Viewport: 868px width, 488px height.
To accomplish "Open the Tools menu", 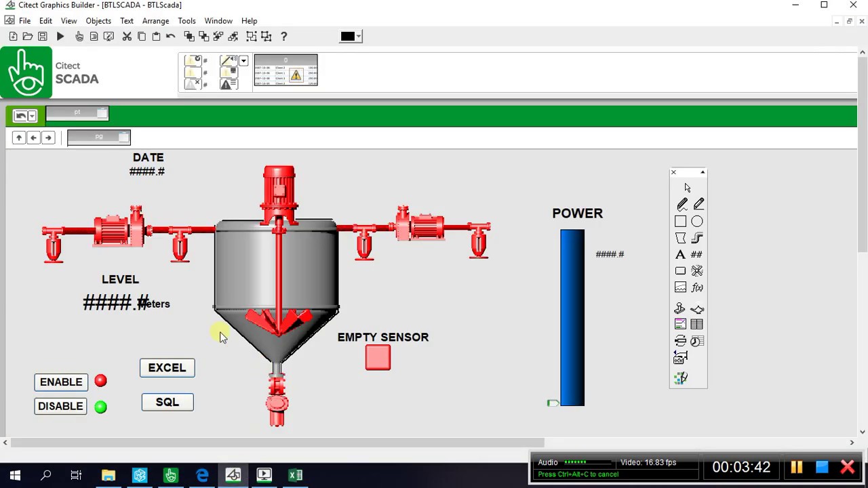I will pyautogui.click(x=186, y=21).
